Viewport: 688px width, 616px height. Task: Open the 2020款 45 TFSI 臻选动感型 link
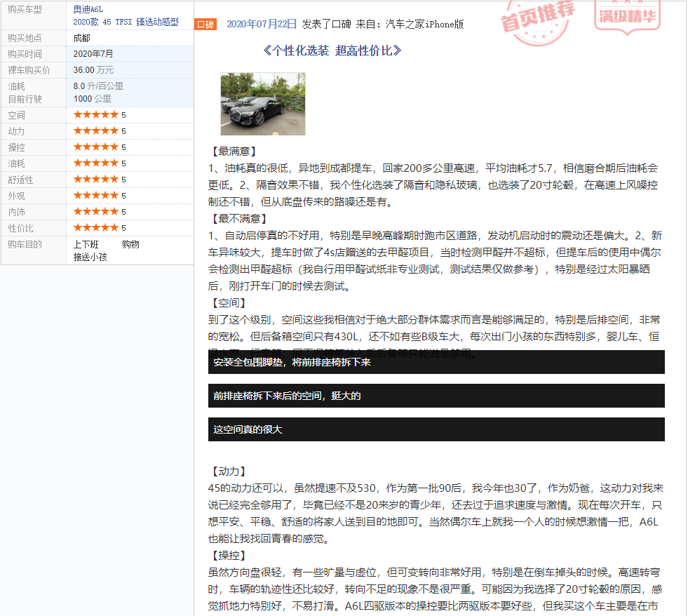126,22
